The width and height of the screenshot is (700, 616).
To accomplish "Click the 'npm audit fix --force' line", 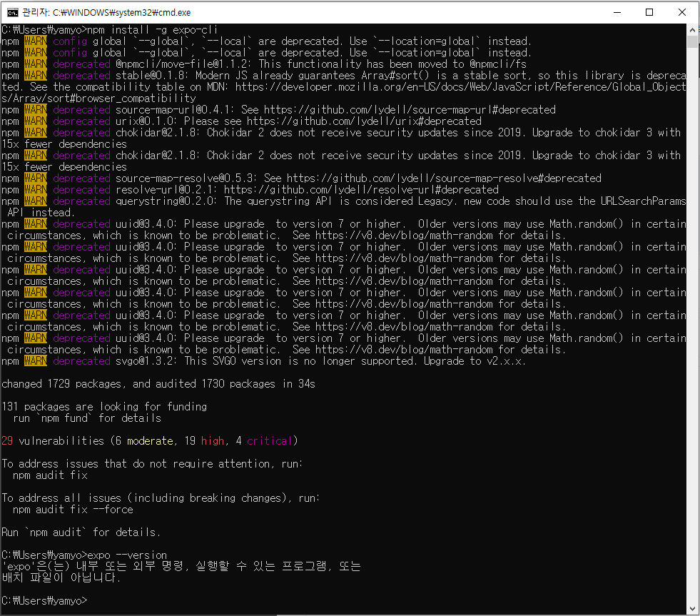I will (x=73, y=510).
